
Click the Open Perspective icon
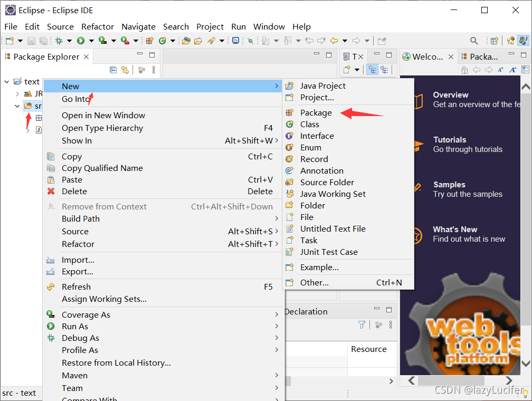point(495,41)
